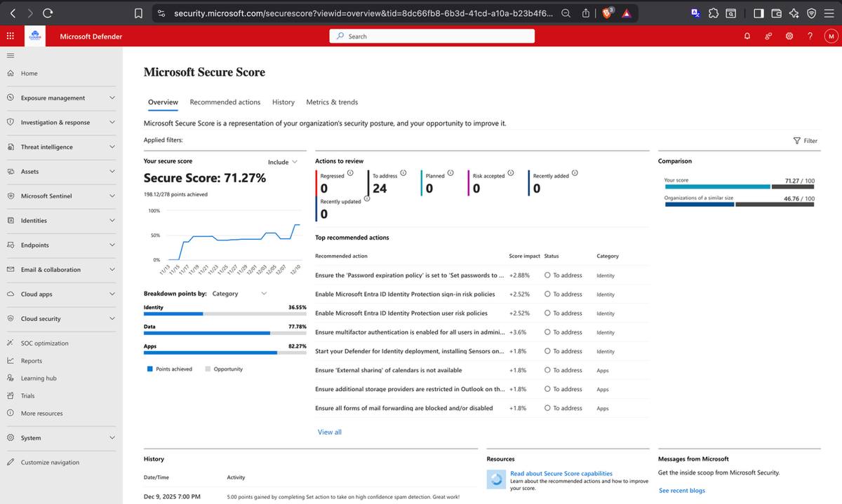Image resolution: width=842 pixels, height=504 pixels.
Task: Click info icon next to Regressed
Action: 350,172
